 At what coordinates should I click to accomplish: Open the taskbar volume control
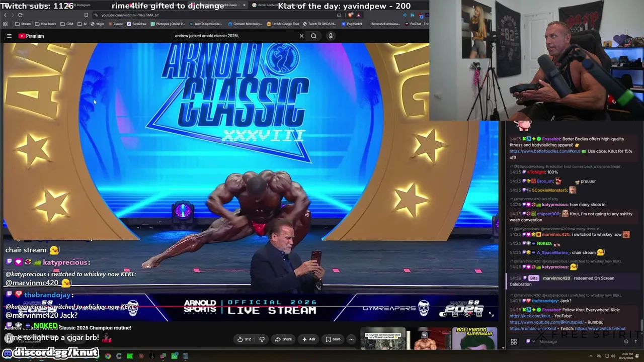[x=613, y=356]
